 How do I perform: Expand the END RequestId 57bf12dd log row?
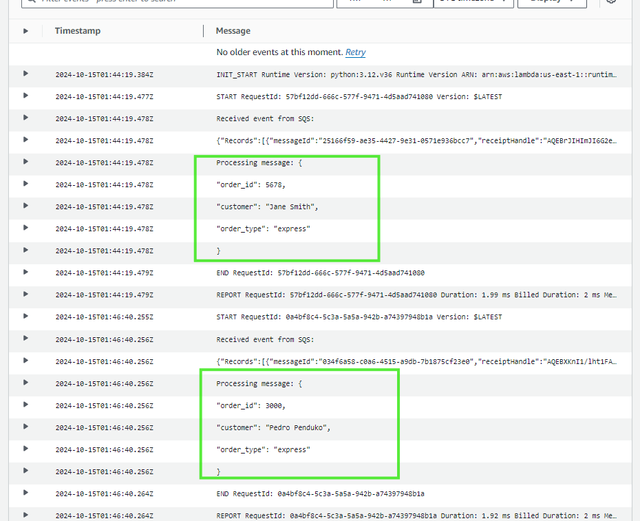(26, 272)
